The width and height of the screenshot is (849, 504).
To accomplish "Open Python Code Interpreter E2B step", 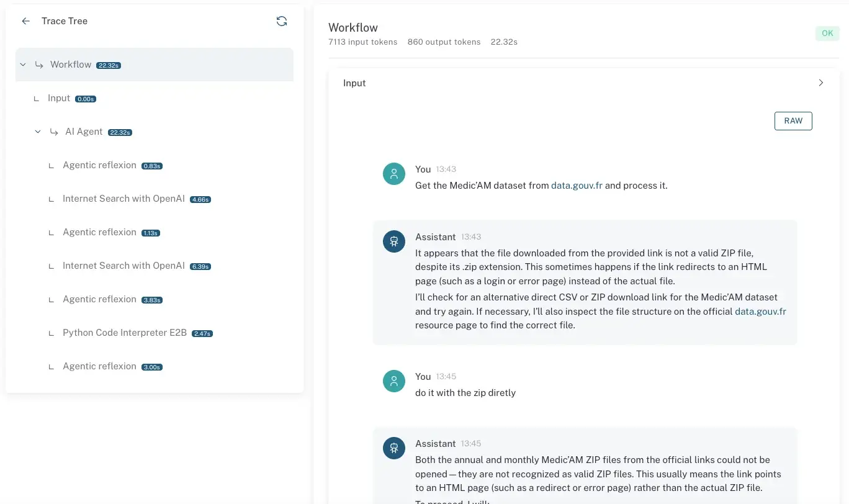I will (x=124, y=333).
